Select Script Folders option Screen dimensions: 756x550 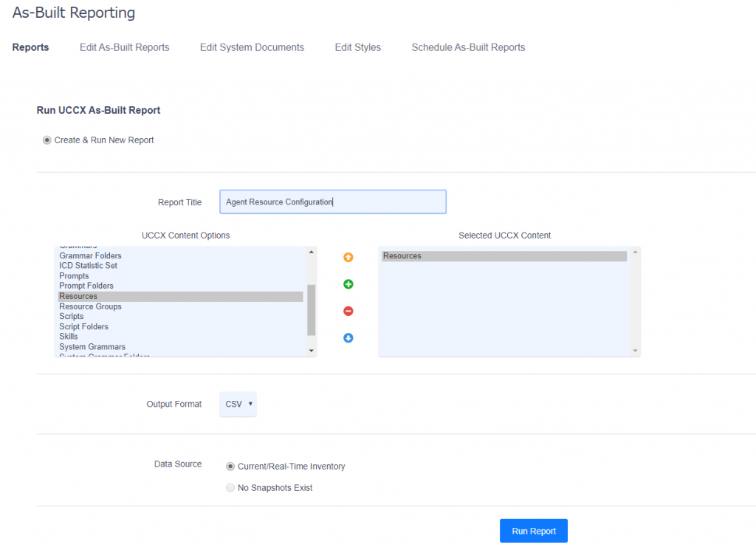click(x=181, y=327)
